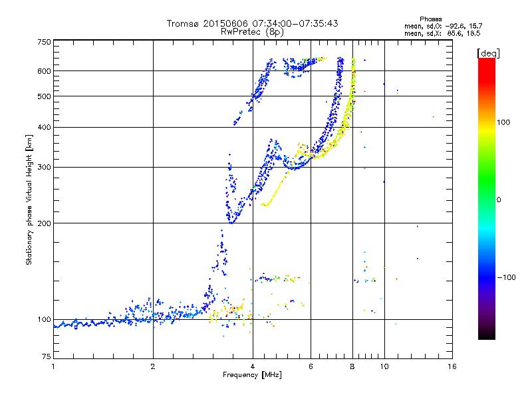Click the colorbar tick label "100"
The width and height of the screenshot is (532, 399).
pyautogui.click(x=503, y=122)
